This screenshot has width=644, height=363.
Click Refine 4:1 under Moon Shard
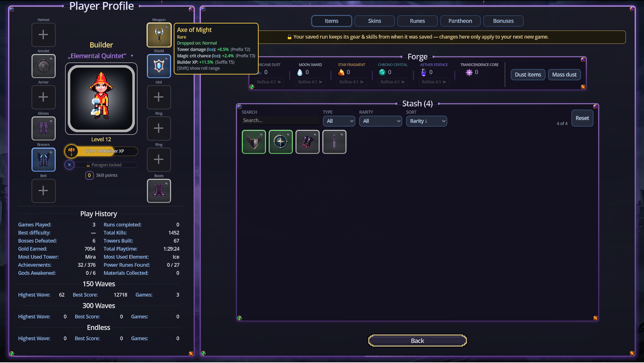tap(310, 82)
